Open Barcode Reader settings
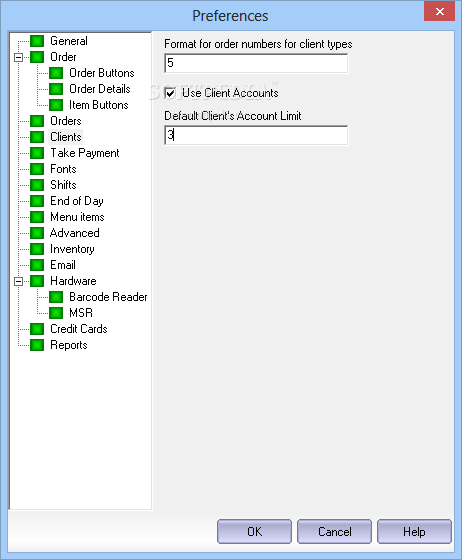The height and width of the screenshot is (560, 462). [x=108, y=297]
